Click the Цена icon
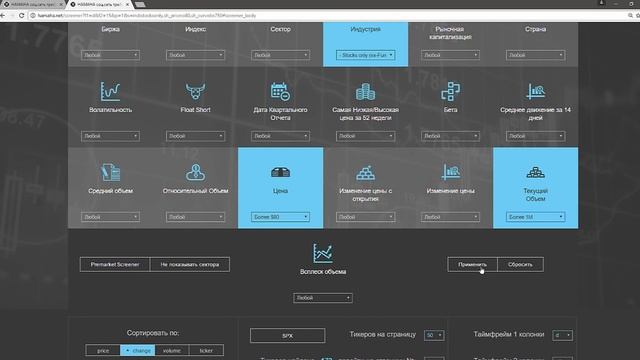Screen dimensions: 640x360 [x=280, y=172]
